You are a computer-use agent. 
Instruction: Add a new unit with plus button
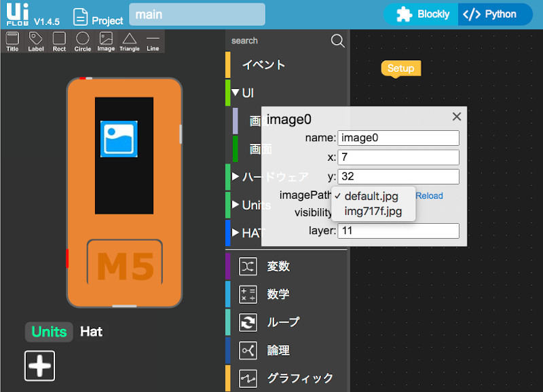pyautogui.click(x=40, y=366)
